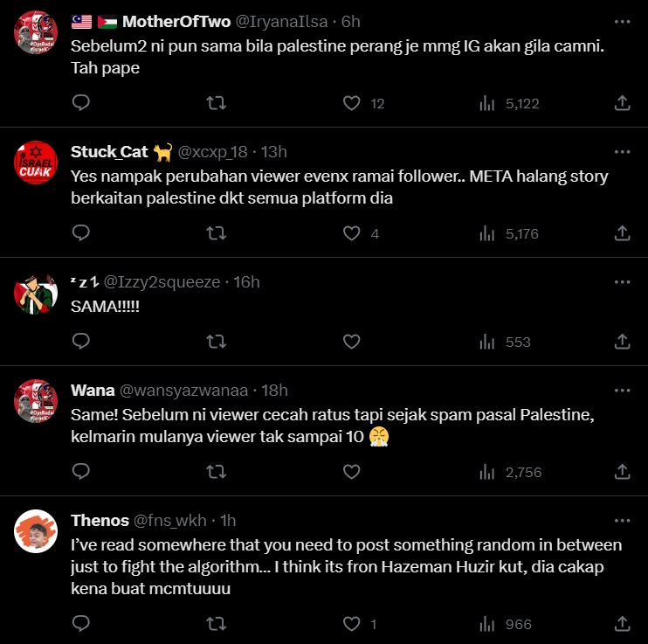Like the tweet from MotherOfTwo

(351, 103)
